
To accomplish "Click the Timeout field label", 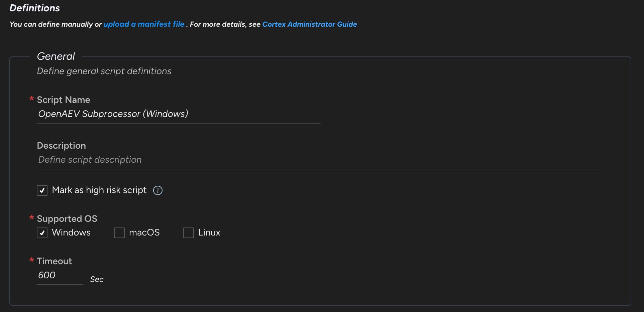I will (54, 261).
